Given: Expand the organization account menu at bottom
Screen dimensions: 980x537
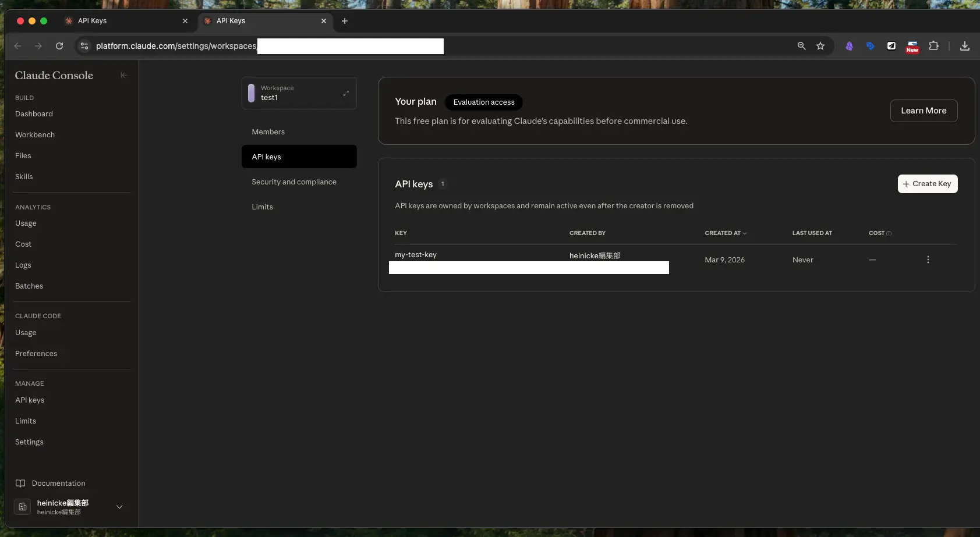Looking at the screenshot, I should [119, 507].
